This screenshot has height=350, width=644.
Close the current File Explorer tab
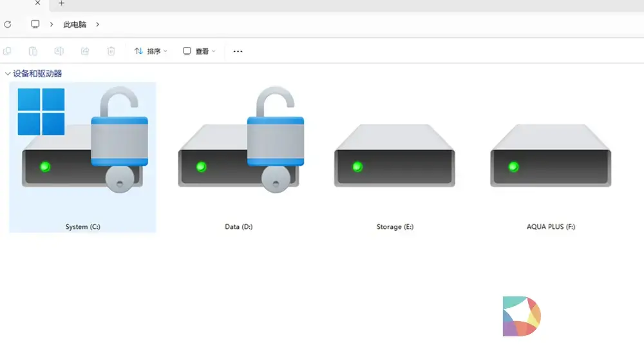coord(37,3)
